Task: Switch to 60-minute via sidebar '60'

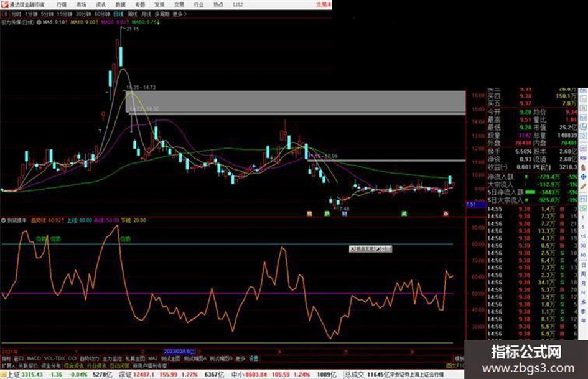Action: tap(583, 255)
